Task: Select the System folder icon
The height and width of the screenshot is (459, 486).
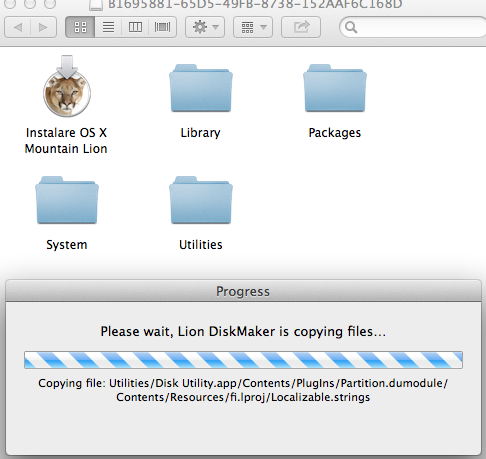Action: click(67, 200)
